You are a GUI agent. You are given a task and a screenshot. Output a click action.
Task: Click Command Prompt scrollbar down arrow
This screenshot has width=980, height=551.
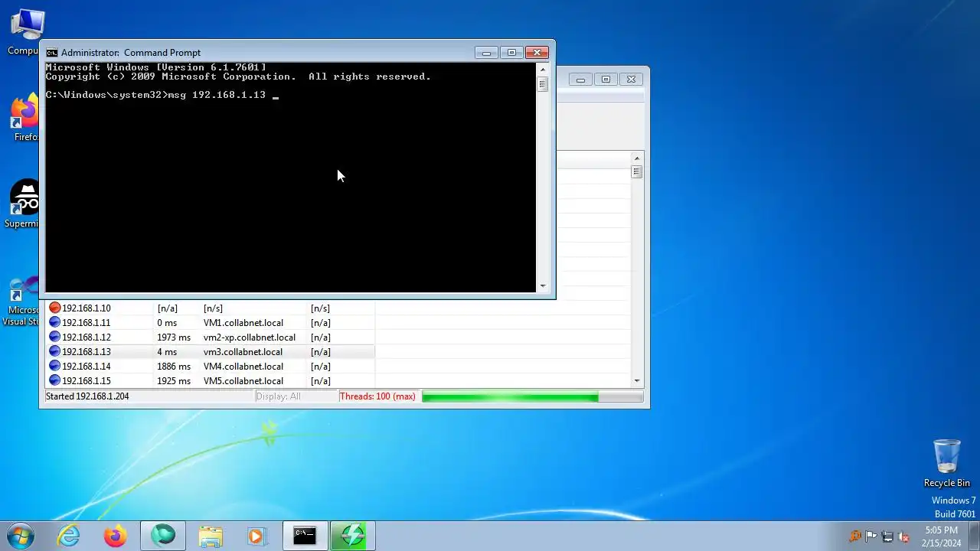pyautogui.click(x=543, y=286)
